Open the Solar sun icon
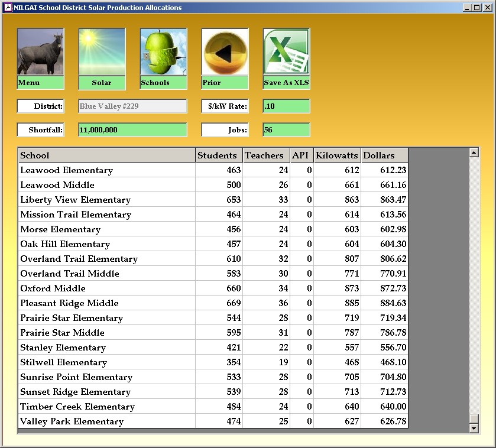 click(102, 53)
